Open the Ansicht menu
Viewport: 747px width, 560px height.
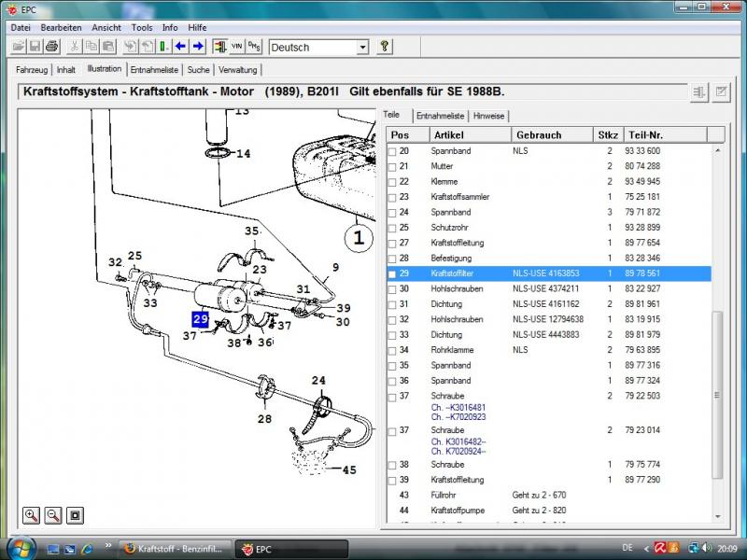coord(106,28)
